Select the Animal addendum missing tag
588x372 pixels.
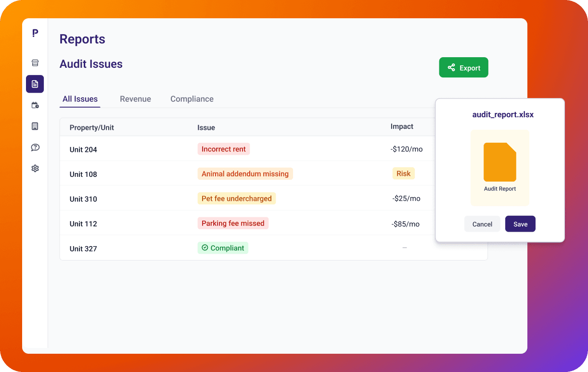[x=245, y=174]
